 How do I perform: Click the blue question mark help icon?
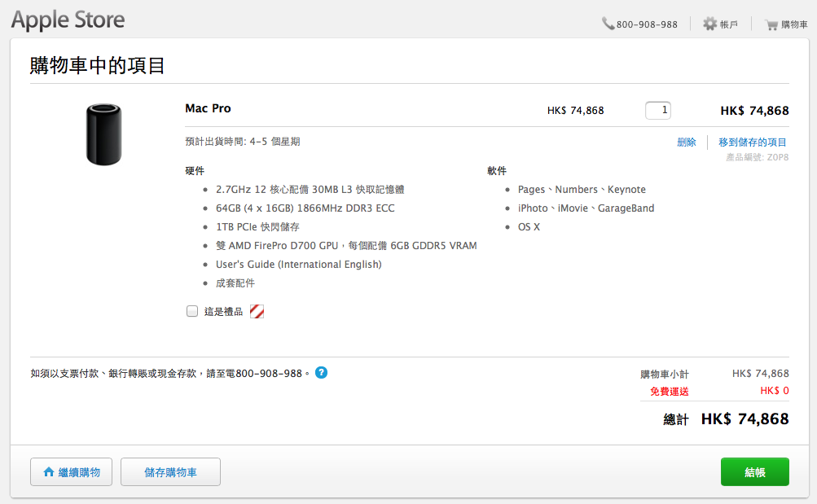coord(322,373)
